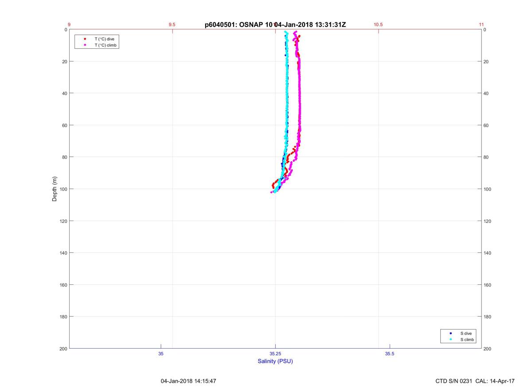Screen dimensions: 532x392
Task: Click the '140' tick on the left depth axis
Action: coord(63,253)
